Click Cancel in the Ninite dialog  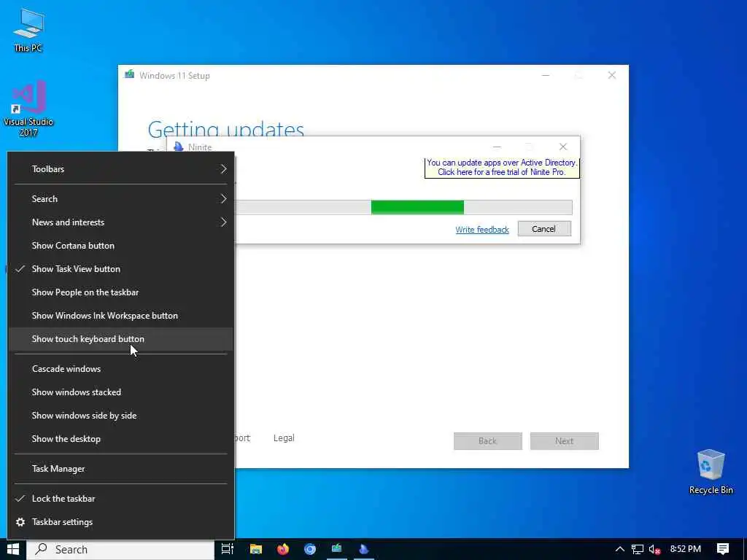point(544,229)
